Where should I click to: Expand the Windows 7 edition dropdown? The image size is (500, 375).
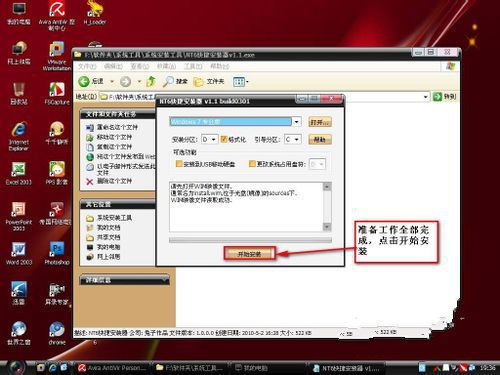tap(296, 122)
